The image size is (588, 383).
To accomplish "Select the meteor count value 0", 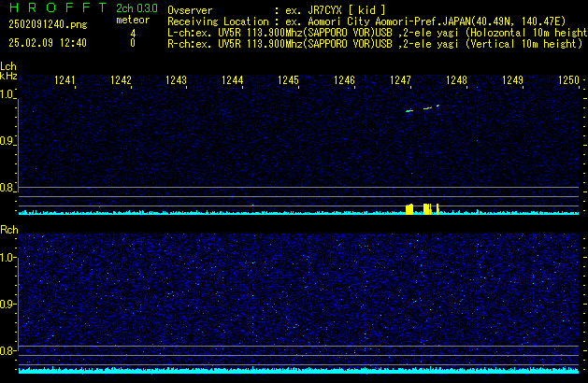I will click(x=133, y=43).
